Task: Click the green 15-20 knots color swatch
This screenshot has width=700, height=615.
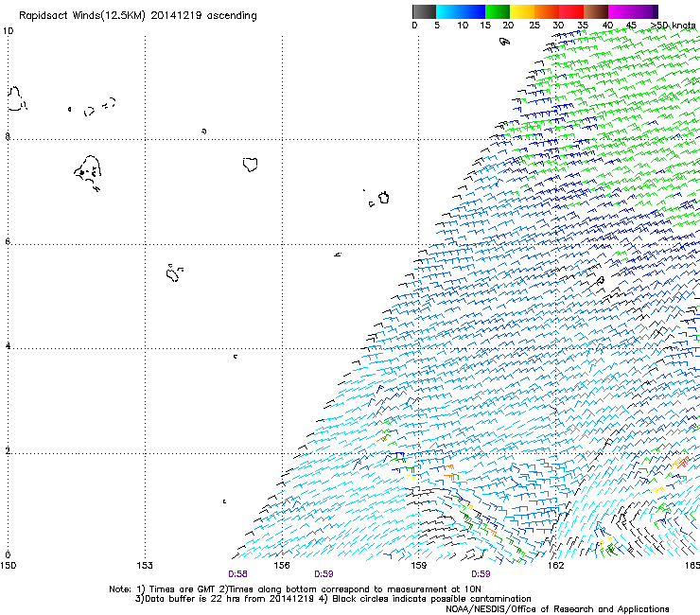Action: 498,11
